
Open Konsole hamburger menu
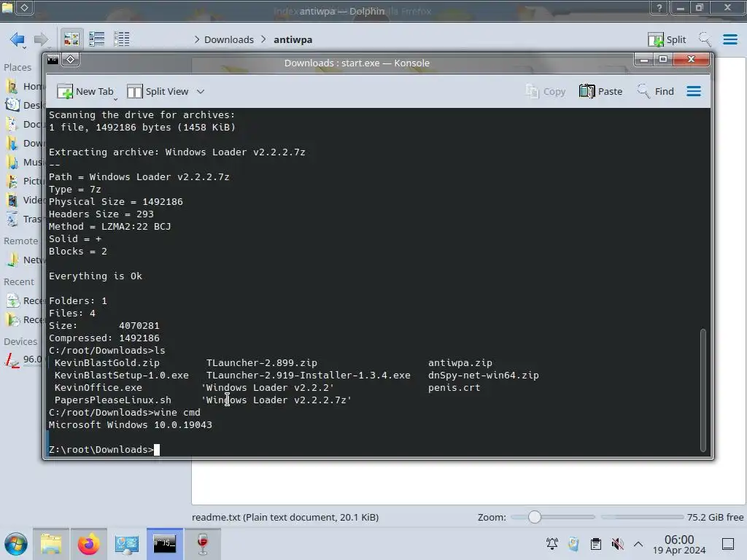[x=694, y=91]
